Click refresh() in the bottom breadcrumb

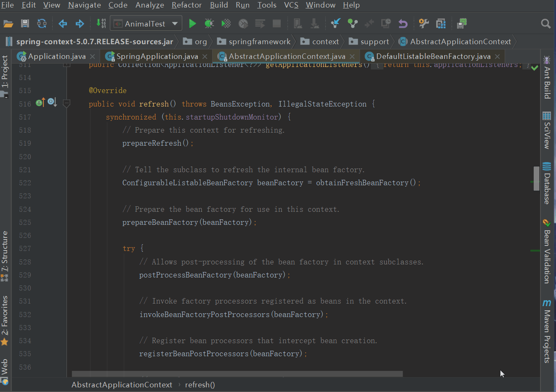click(200, 384)
